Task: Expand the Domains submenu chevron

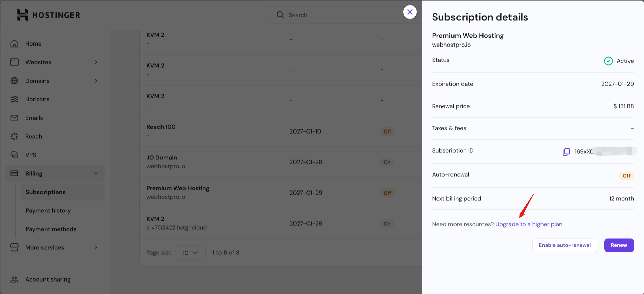Action: (96, 81)
